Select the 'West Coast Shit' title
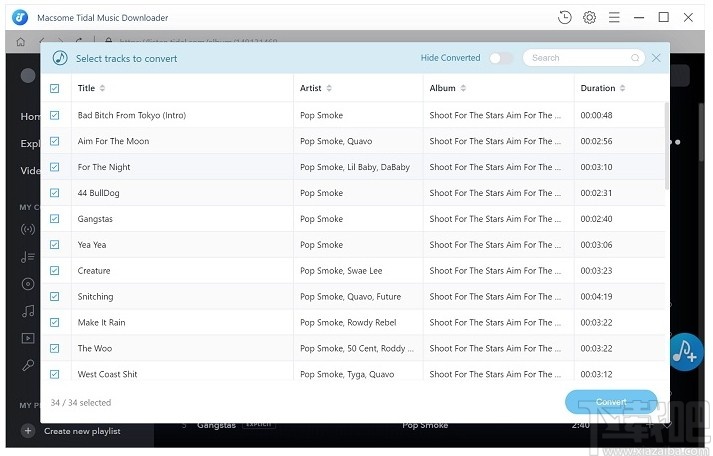The width and height of the screenshot is (713, 456). [107, 374]
